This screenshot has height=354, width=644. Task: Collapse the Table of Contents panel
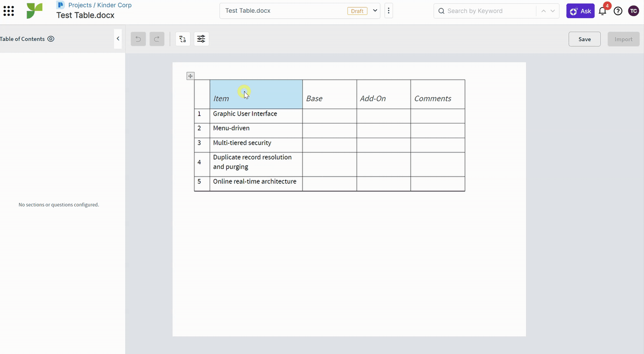pos(118,38)
